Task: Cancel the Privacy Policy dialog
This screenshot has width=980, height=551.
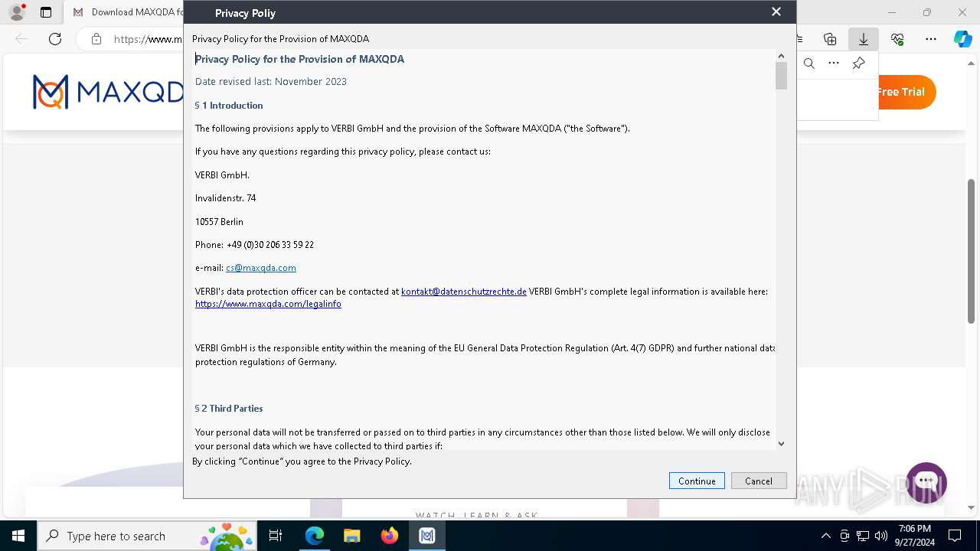Action: click(759, 481)
